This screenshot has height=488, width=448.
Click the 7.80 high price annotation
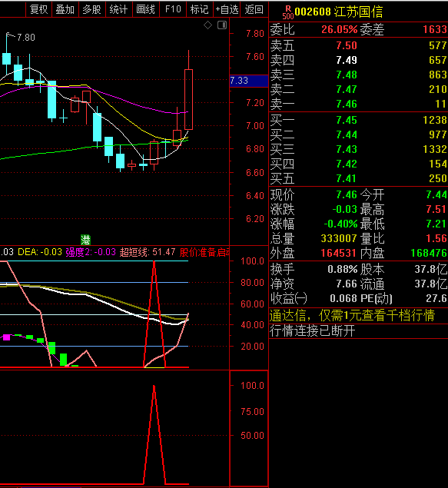pyautogui.click(x=26, y=38)
